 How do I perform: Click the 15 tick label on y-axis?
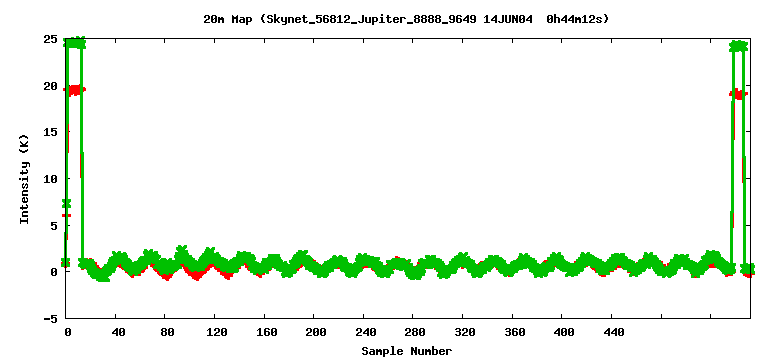click(x=50, y=132)
